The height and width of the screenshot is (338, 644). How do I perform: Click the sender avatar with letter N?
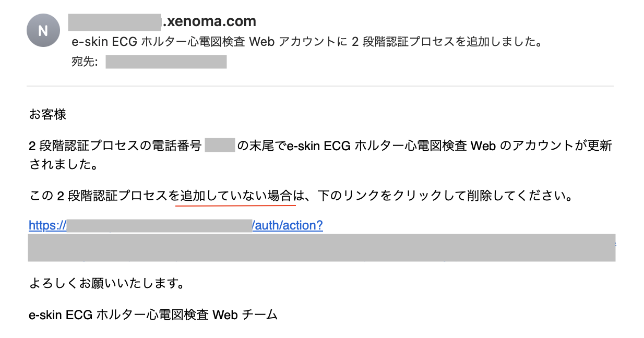(x=43, y=30)
